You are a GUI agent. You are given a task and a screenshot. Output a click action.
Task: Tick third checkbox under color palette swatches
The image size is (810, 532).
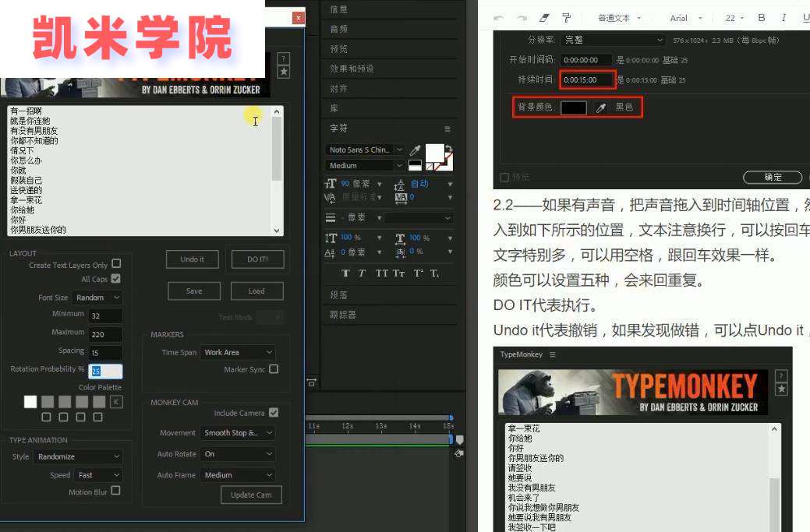pyautogui.click(x=80, y=417)
